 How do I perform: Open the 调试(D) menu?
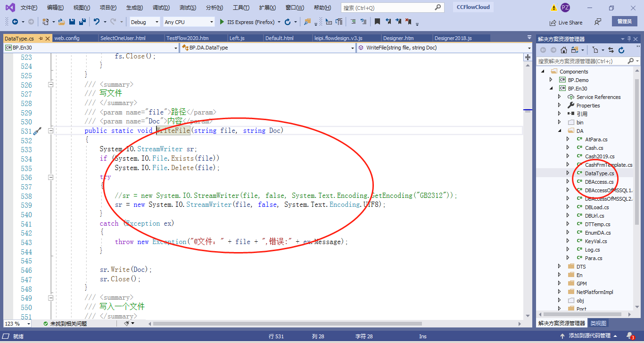click(161, 8)
